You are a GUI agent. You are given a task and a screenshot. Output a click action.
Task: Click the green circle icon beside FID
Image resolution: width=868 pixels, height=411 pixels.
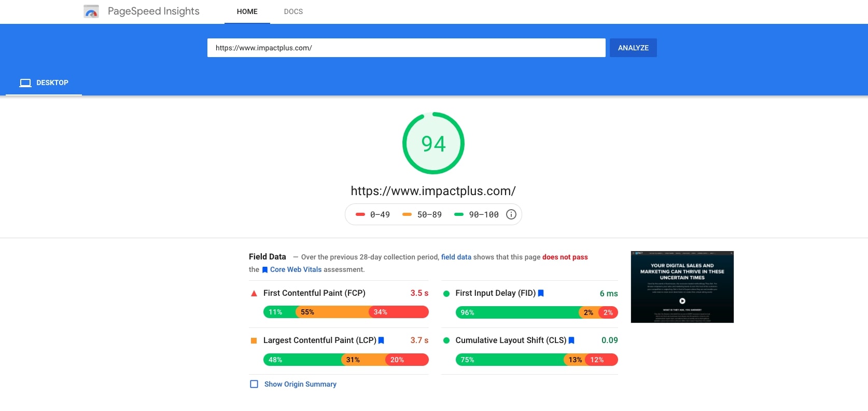click(x=446, y=293)
